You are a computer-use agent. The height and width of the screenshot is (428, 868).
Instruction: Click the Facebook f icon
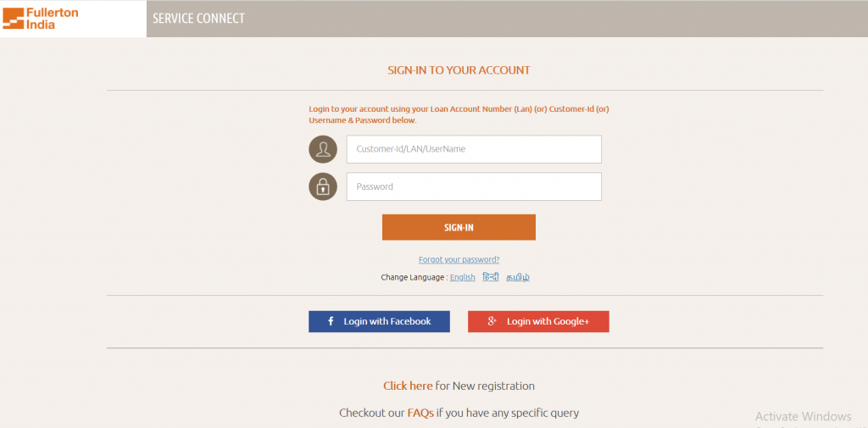tap(331, 321)
